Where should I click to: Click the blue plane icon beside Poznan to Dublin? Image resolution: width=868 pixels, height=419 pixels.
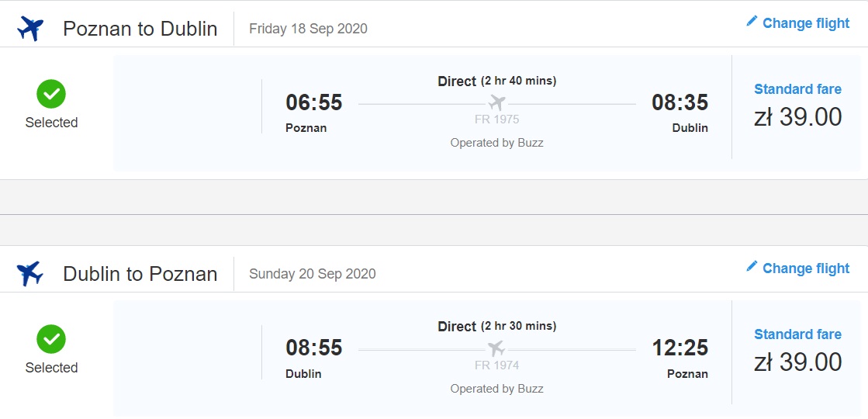(30, 28)
